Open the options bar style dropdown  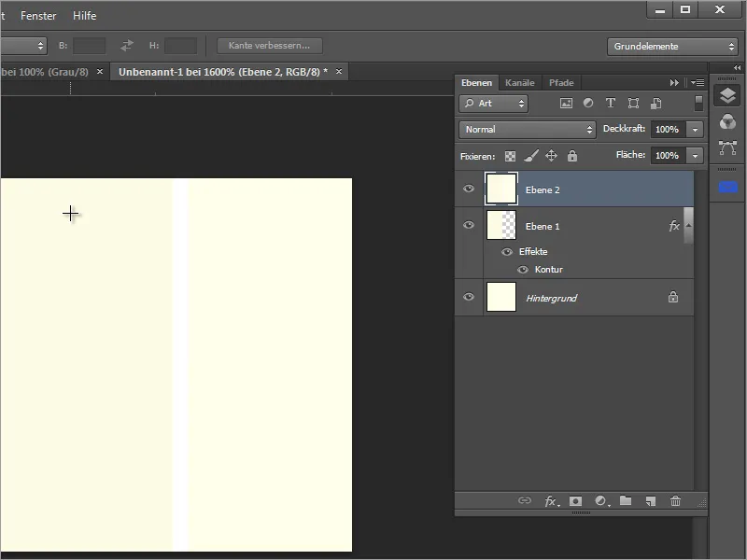click(23, 46)
